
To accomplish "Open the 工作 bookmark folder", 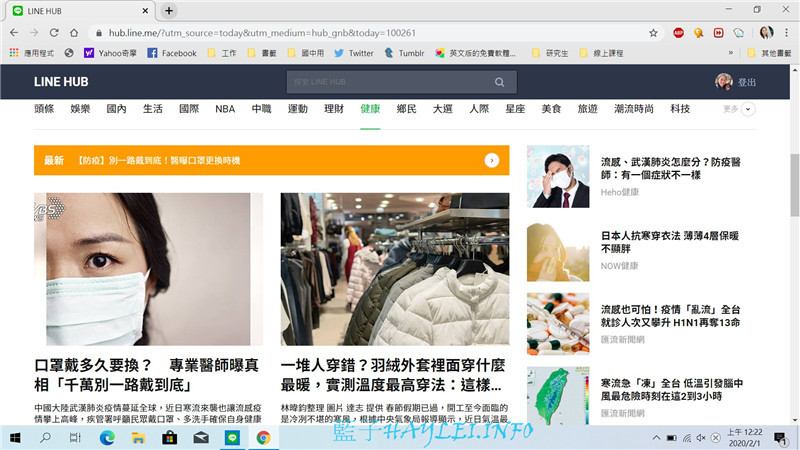I will [222, 53].
